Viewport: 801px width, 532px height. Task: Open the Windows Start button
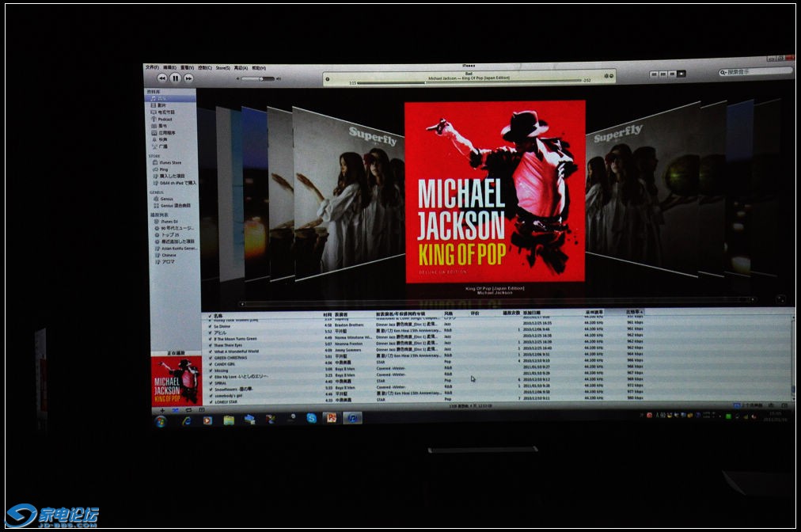161,421
